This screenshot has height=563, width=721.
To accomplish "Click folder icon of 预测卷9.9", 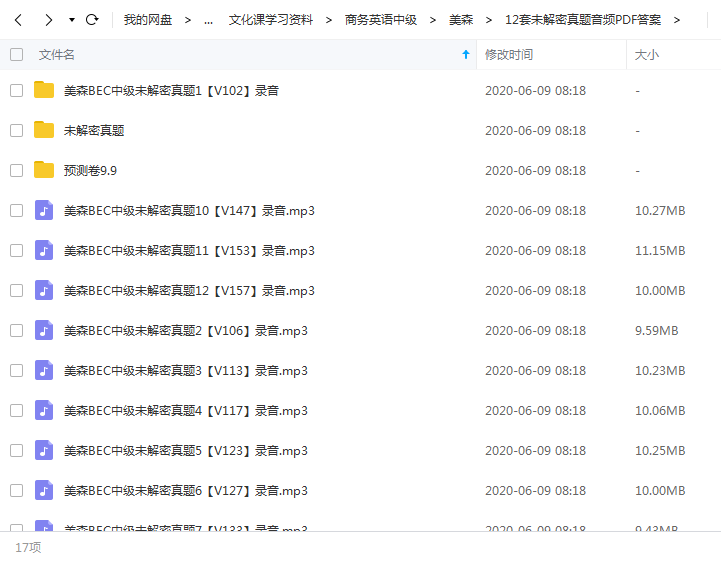I will (x=44, y=170).
